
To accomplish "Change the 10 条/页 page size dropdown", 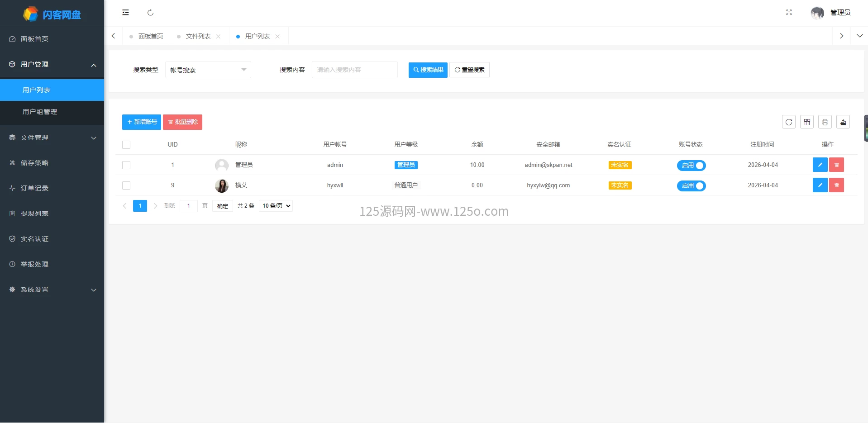I will 276,206.
